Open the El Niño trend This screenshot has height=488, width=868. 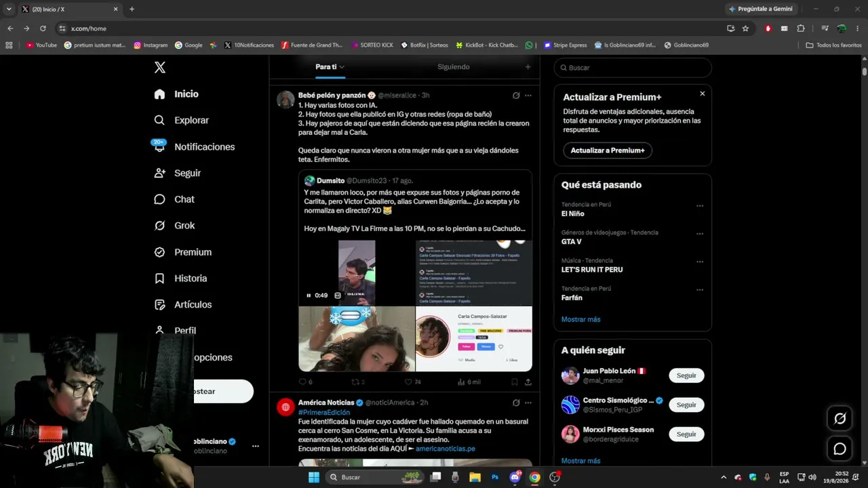572,213
